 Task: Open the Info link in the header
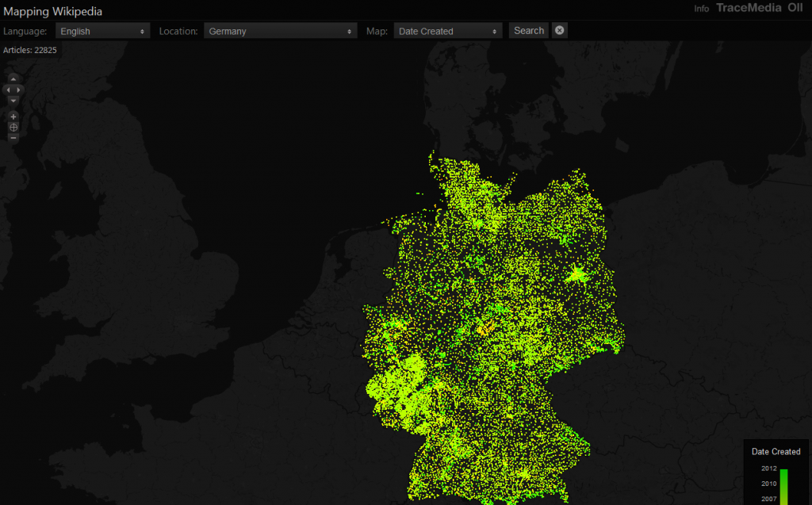pos(702,9)
